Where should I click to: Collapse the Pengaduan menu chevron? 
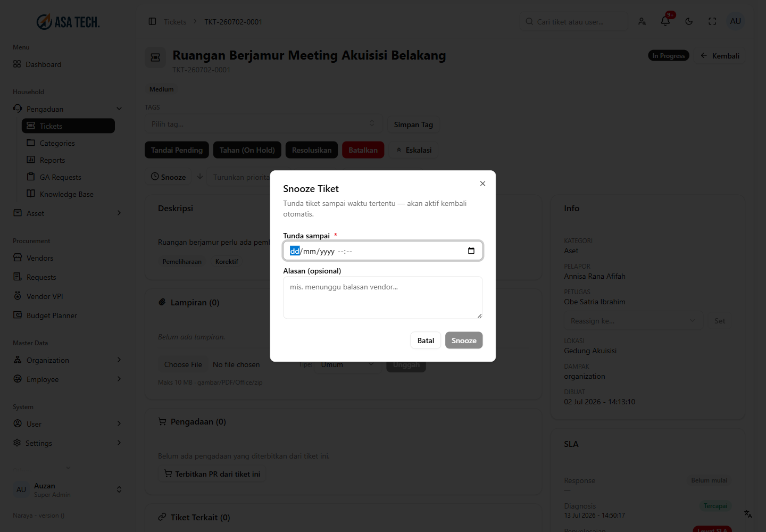point(119,109)
